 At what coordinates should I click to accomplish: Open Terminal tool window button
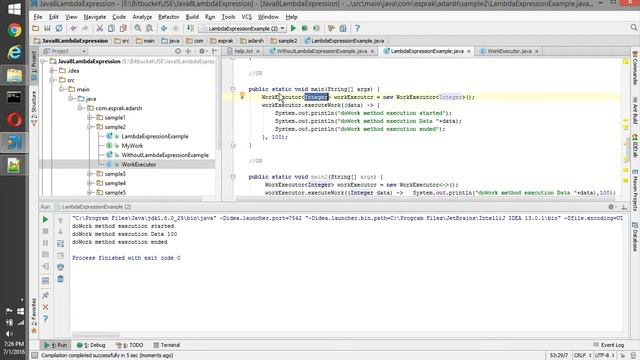pos(167,345)
